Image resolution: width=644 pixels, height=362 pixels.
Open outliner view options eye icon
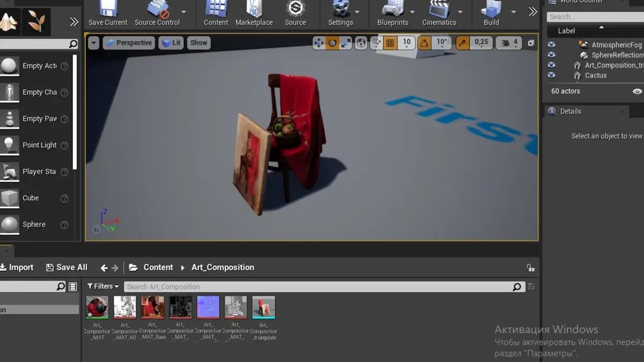[637, 91]
